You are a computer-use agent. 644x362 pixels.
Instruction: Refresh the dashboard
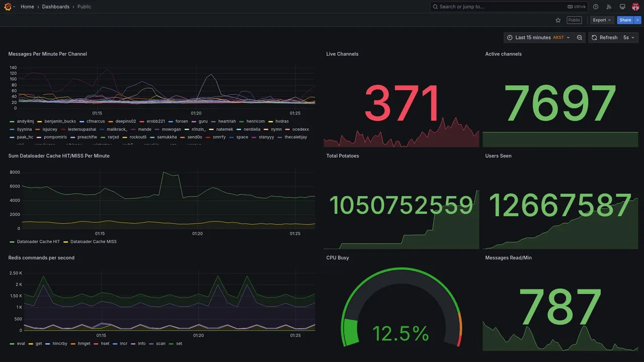pyautogui.click(x=604, y=38)
